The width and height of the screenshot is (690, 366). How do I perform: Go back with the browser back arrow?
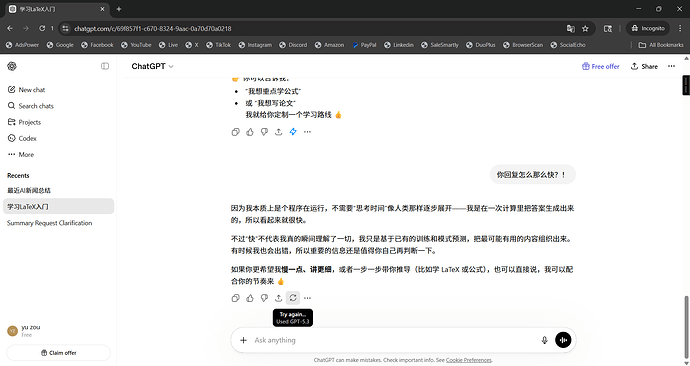pyautogui.click(x=10, y=29)
